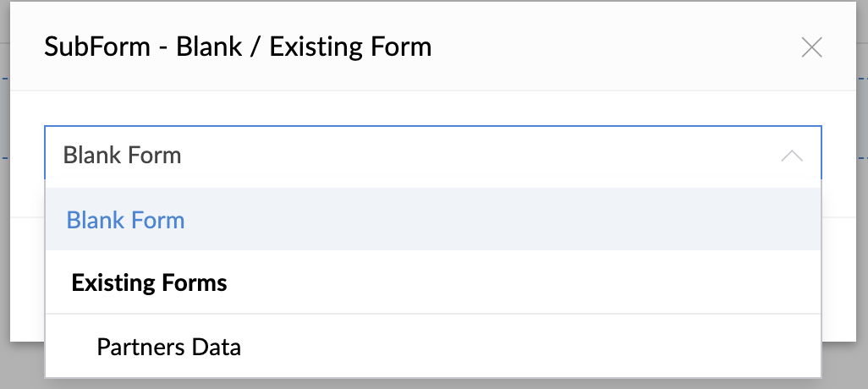Image resolution: width=868 pixels, height=389 pixels.
Task: Toggle the form type selector closed
Action: pyautogui.click(x=792, y=156)
